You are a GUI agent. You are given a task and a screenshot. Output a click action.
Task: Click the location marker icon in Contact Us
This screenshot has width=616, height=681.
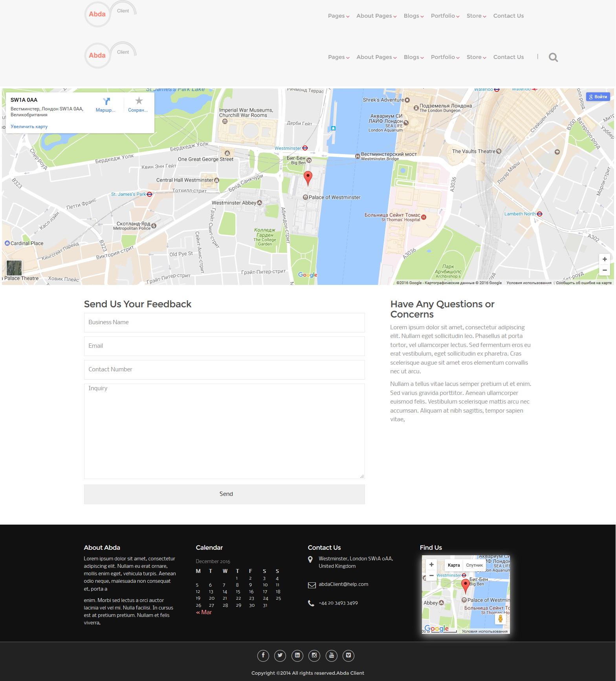[x=310, y=560]
